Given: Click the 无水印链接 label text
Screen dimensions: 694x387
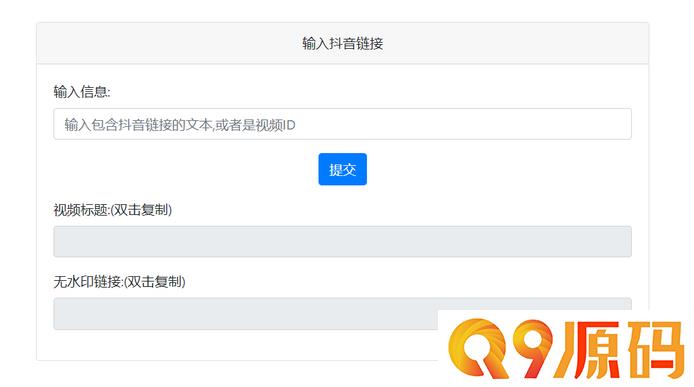Looking at the screenshot, I should pos(88,281).
